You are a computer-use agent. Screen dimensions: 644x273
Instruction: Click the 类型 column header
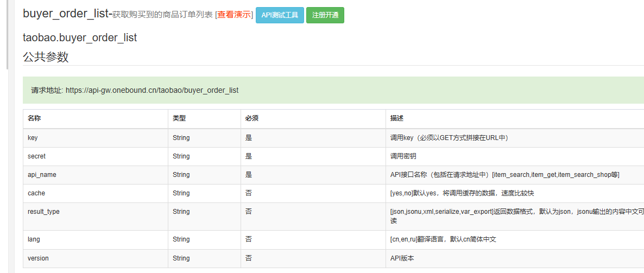[204, 119]
